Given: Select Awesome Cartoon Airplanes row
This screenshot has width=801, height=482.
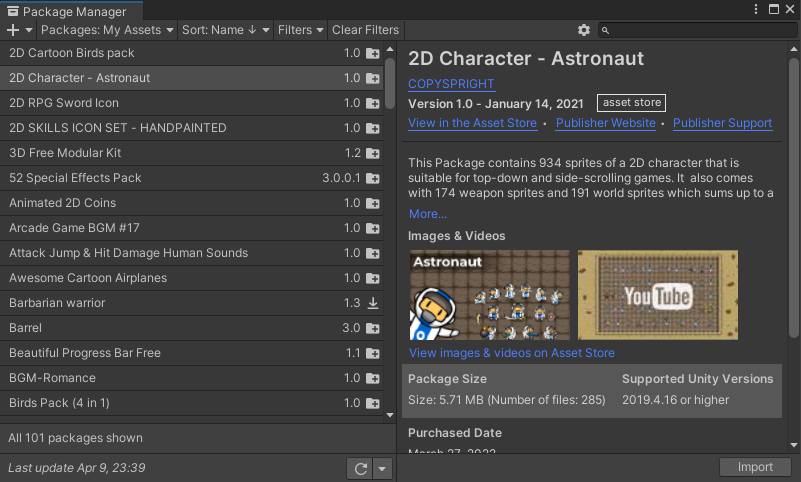Looking at the screenshot, I should coord(192,278).
